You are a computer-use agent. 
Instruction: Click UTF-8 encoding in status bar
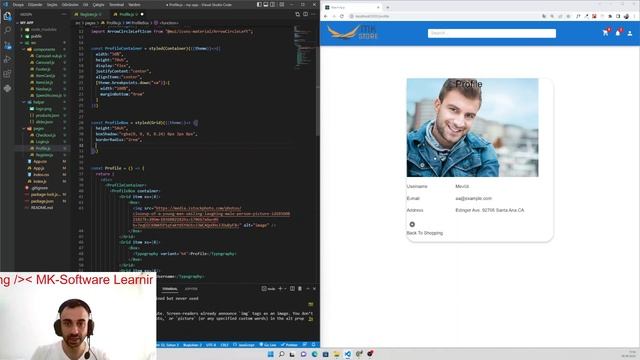pyautogui.click(x=211, y=345)
